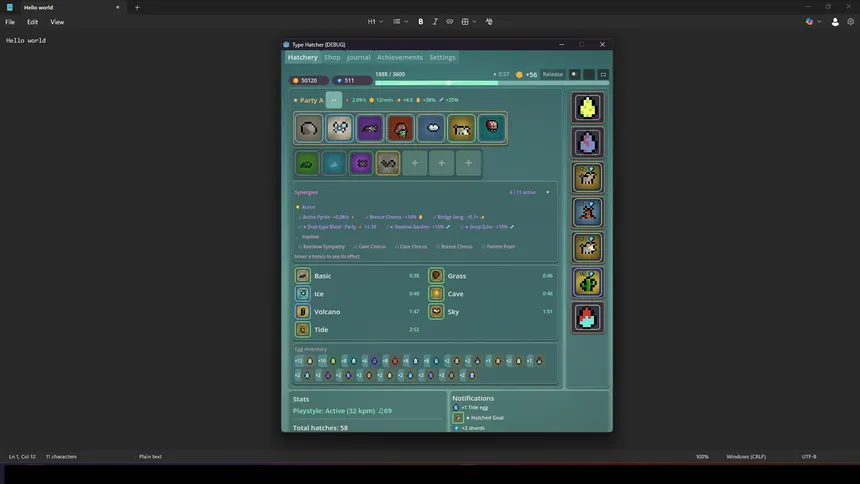Open the File menu in Notepad
The image size is (860, 484).
[x=10, y=22]
